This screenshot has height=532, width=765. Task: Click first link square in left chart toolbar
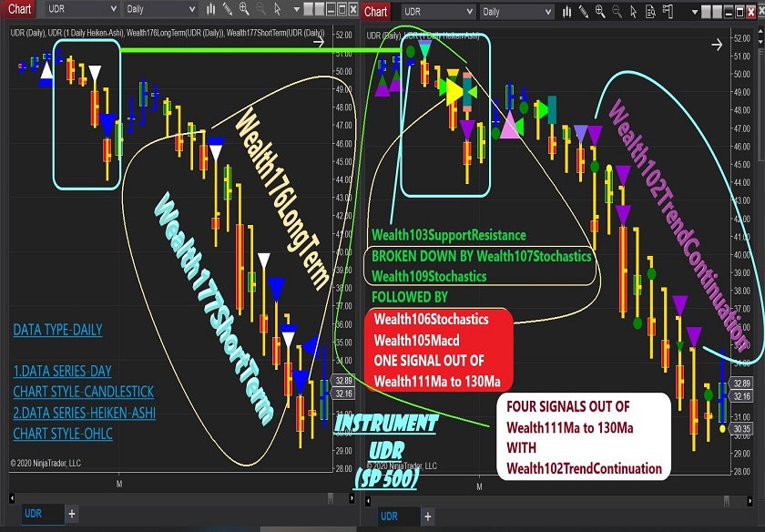(x=309, y=9)
